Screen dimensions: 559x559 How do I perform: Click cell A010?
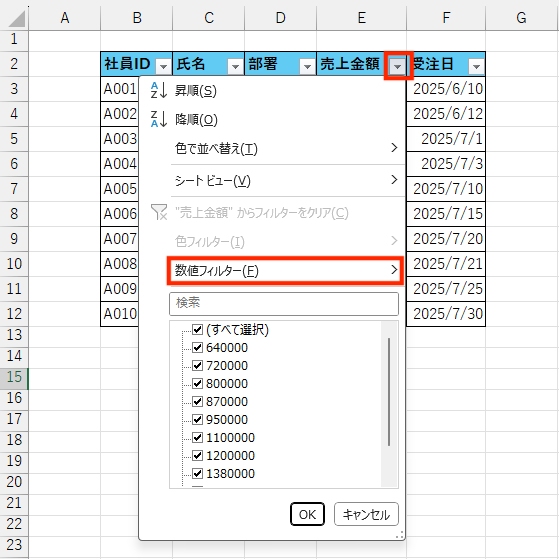pos(120,314)
